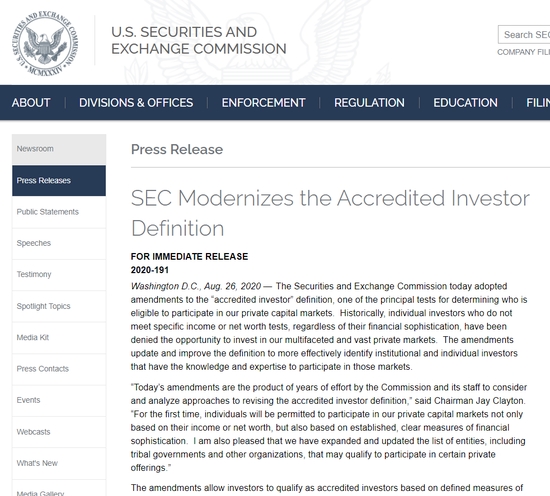Select Newsroom in the sidebar
550x496 pixels.
click(x=59, y=149)
